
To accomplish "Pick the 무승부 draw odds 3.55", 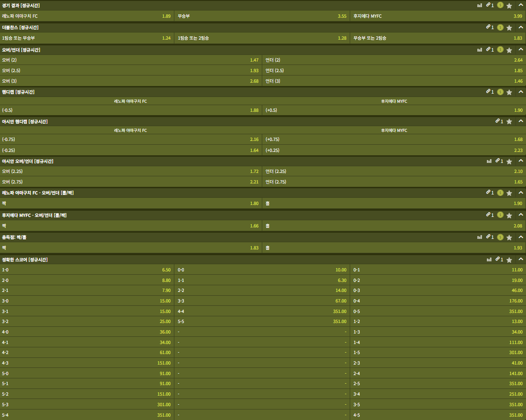I will (262, 16).
